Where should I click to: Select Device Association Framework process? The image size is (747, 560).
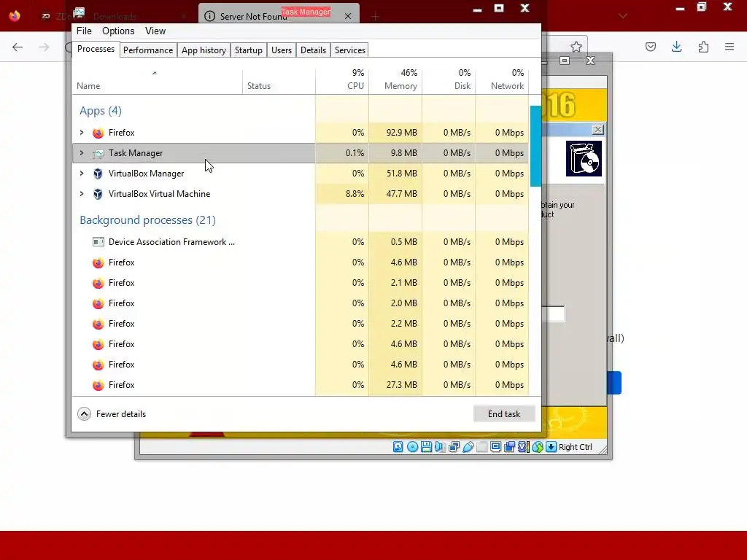300,242
